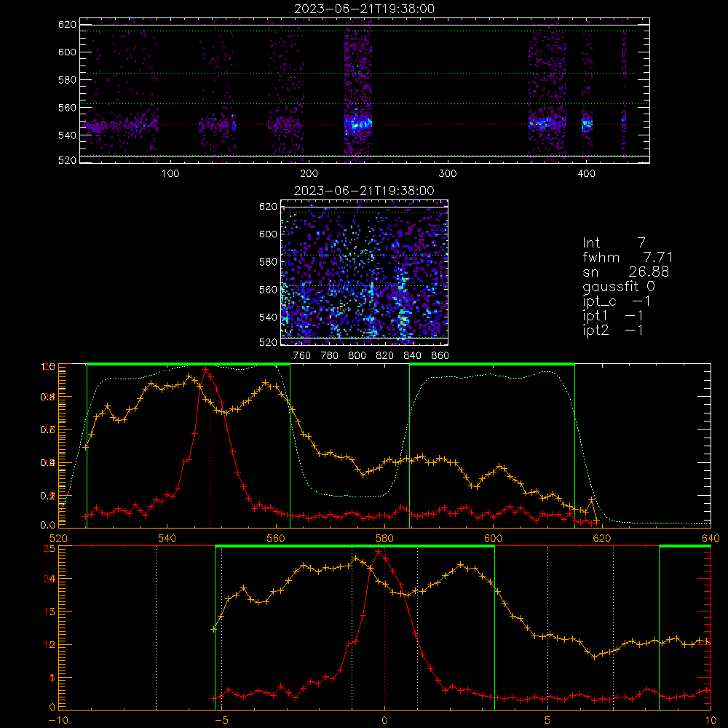This screenshot has width=728, height=728.
Task: Click x-axis label -5 on bottom plot
Action: pos(221,721)
